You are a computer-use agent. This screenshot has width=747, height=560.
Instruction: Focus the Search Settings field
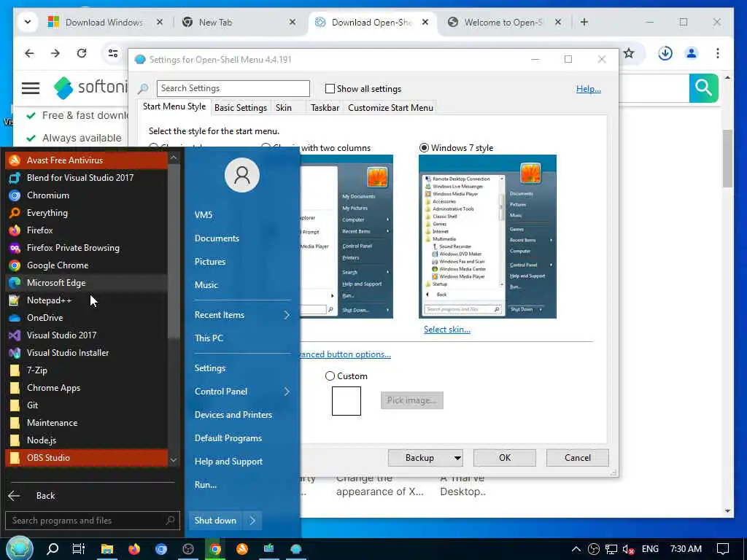(233, 88)
